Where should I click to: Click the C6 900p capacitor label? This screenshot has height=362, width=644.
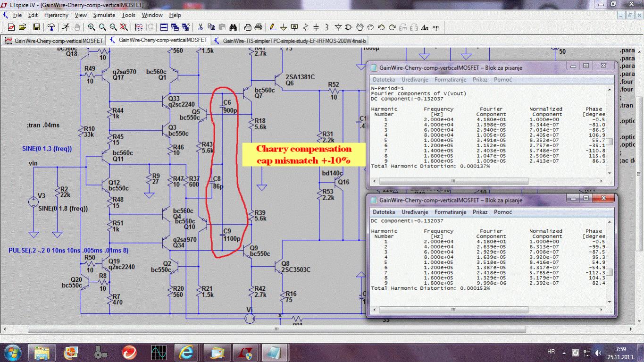(230, 107)
